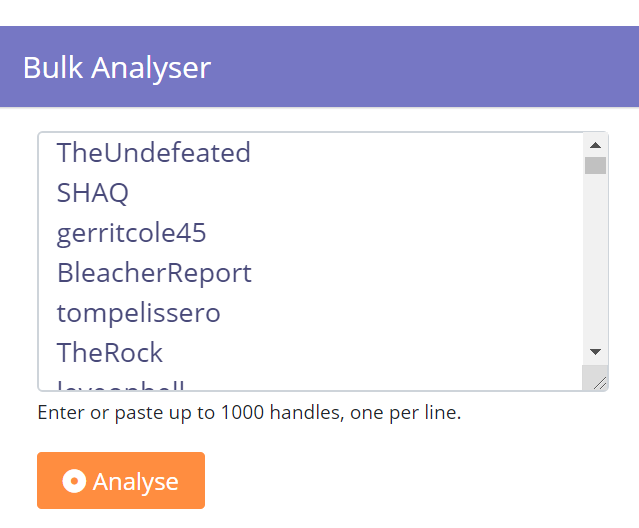Click blank area of the purple header bar
The width and height of the screenshot is (639, 528).
(424, 67)
